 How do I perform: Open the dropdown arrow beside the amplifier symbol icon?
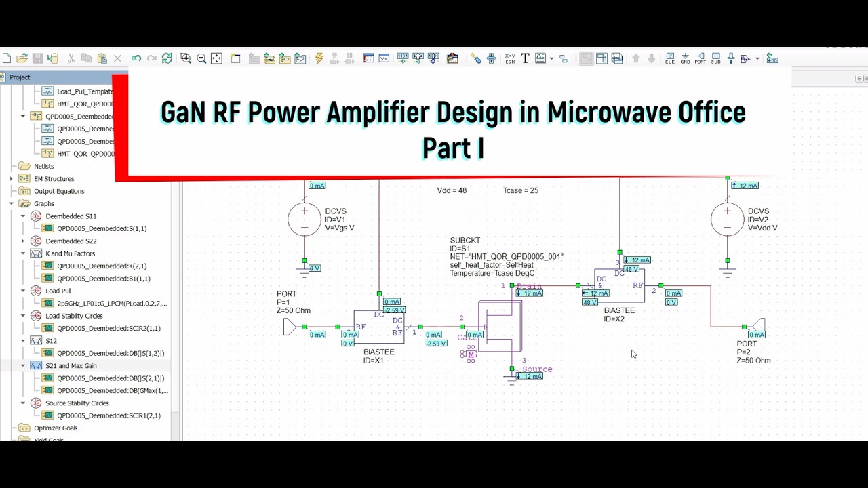click(757, 59)
